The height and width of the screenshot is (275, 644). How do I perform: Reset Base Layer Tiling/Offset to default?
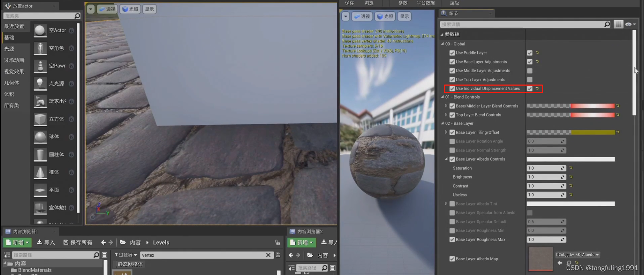click(x=618, y=132)
